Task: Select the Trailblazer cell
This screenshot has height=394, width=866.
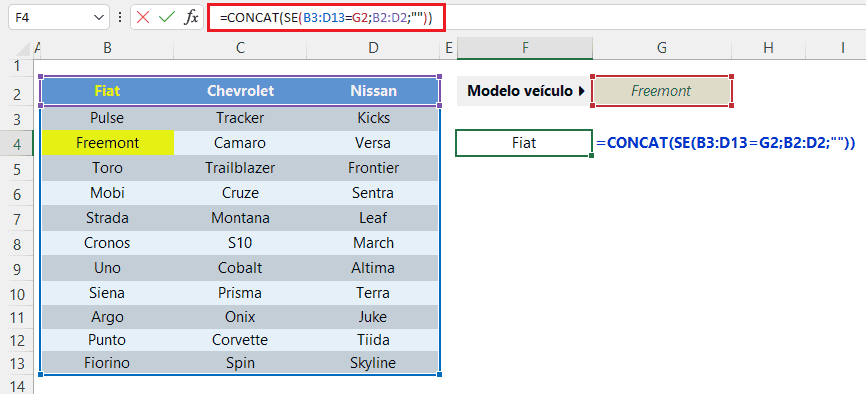Action: [240, 168]
